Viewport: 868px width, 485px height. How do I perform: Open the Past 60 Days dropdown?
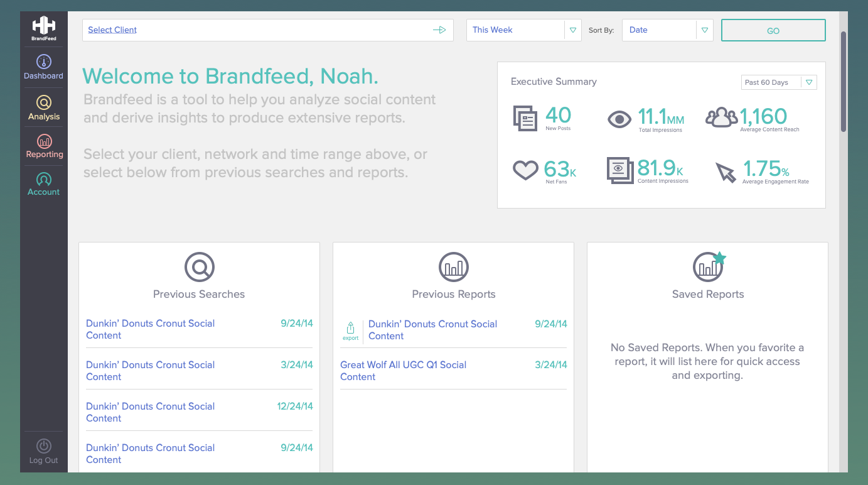pyautogui.click(x=779, y=82)
